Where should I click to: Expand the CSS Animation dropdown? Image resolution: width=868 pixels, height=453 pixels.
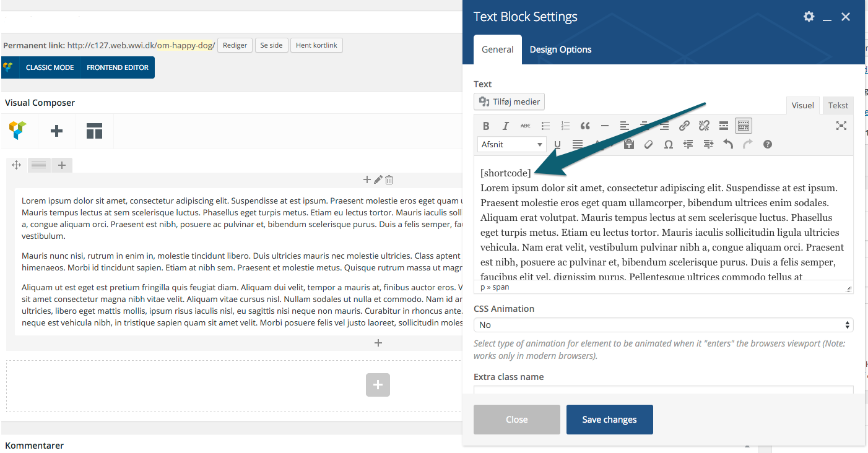coord(662,325)
